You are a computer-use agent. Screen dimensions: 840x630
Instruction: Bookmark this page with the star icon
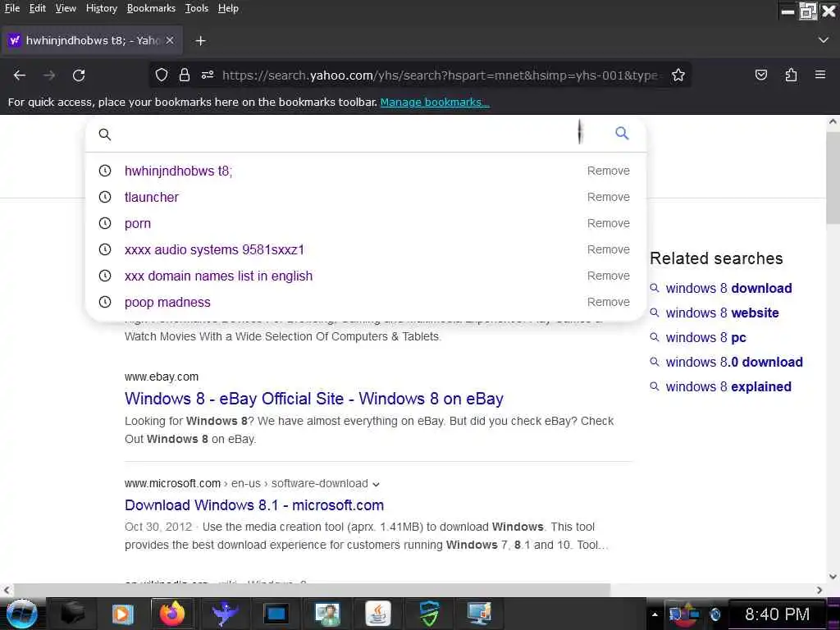point(678,75)
